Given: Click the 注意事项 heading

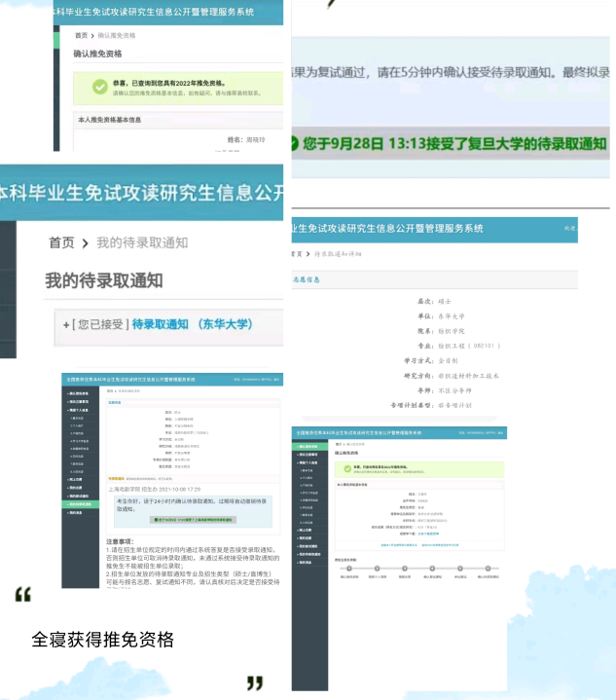Looking at the screenshot, I should tap(120, 541).
